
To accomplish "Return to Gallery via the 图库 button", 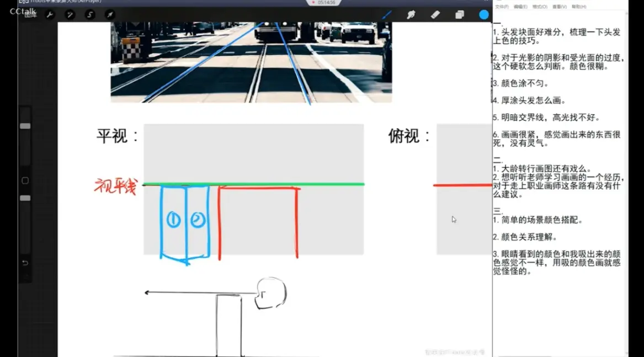I will (x=30, y=15).
